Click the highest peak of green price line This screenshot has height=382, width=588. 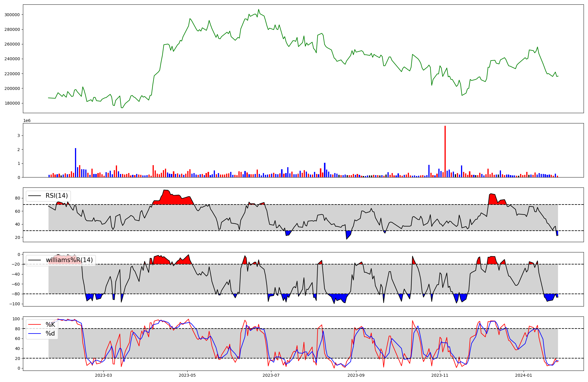[259, 10]
